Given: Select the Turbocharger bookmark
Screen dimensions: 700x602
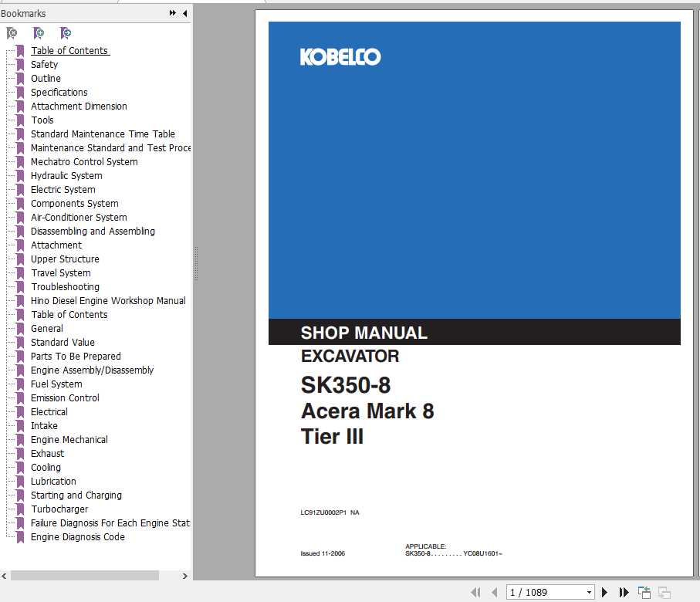Looking at the screenshot, I should (59, 509).
